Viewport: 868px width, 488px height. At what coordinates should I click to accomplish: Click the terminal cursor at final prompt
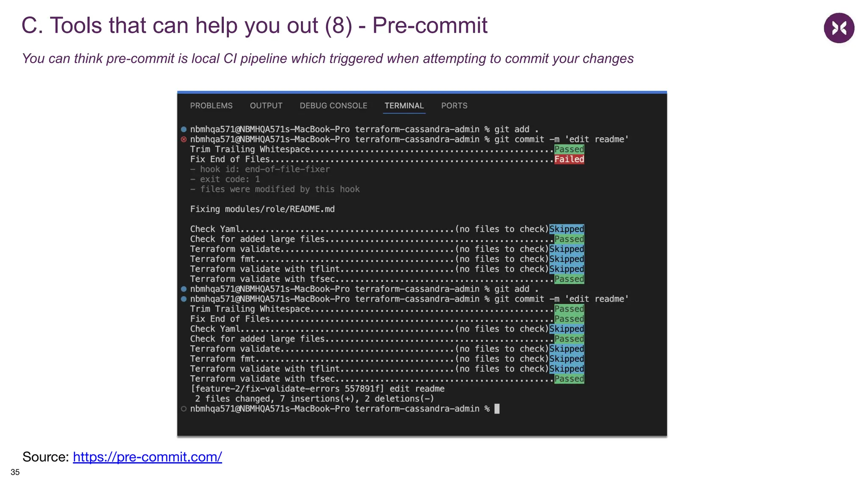(497, 409)
